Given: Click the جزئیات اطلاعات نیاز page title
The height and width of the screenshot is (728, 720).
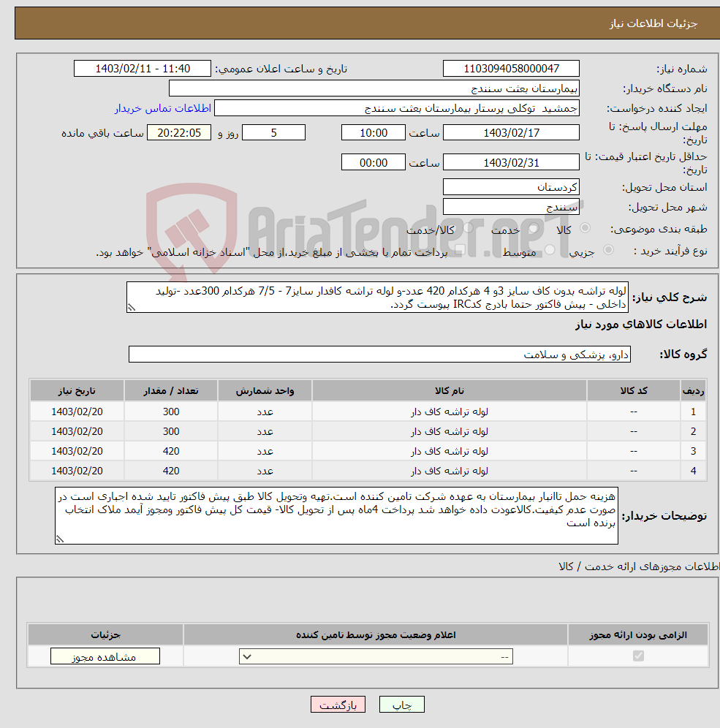Looking at the screenshot, I should (x=653, y=23).
